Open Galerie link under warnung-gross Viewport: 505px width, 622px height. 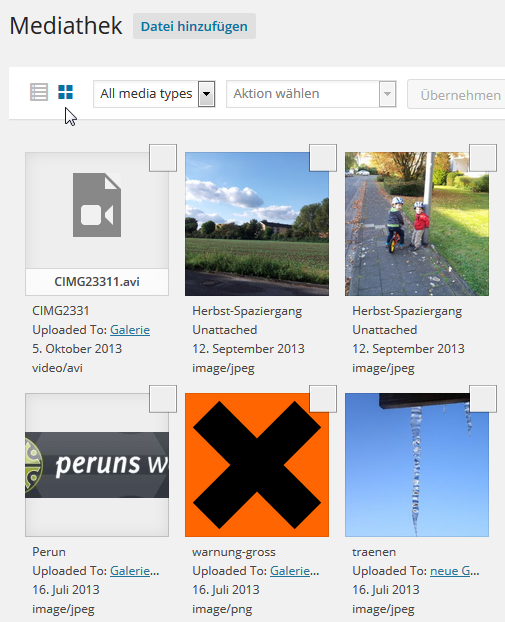(x=295, y=571)
